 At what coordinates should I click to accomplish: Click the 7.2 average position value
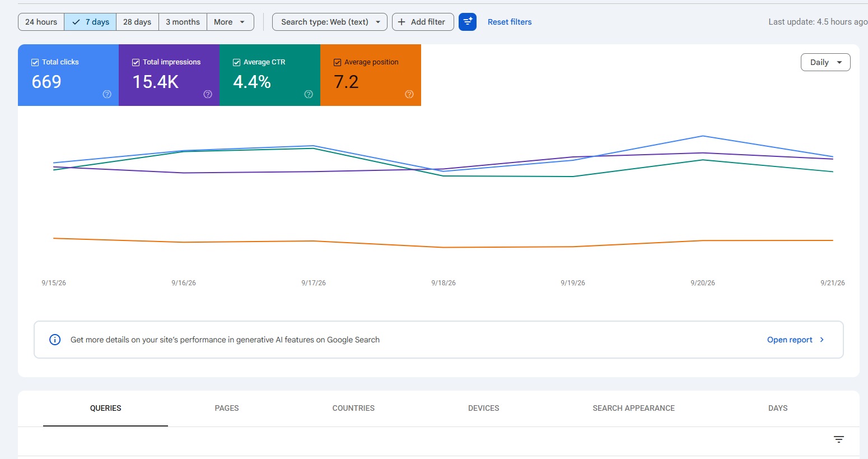click(346, 82)
